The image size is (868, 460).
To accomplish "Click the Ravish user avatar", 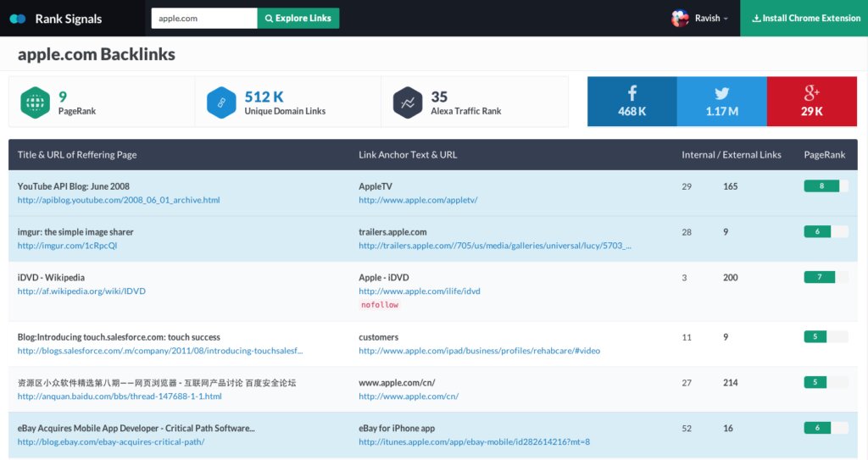I will [680, 19].
